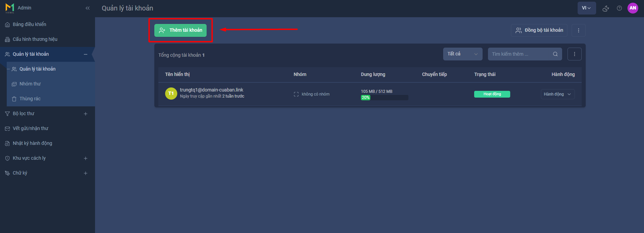Expand Khu vực cách ly section

pos(86,158)
